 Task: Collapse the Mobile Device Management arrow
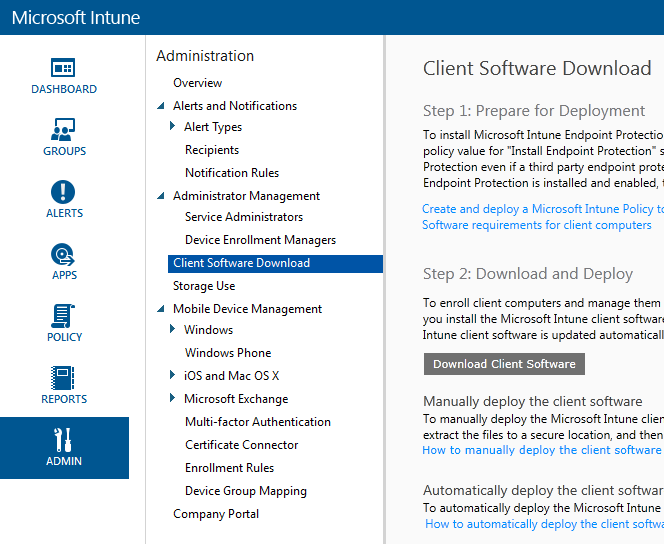(161, 309)
